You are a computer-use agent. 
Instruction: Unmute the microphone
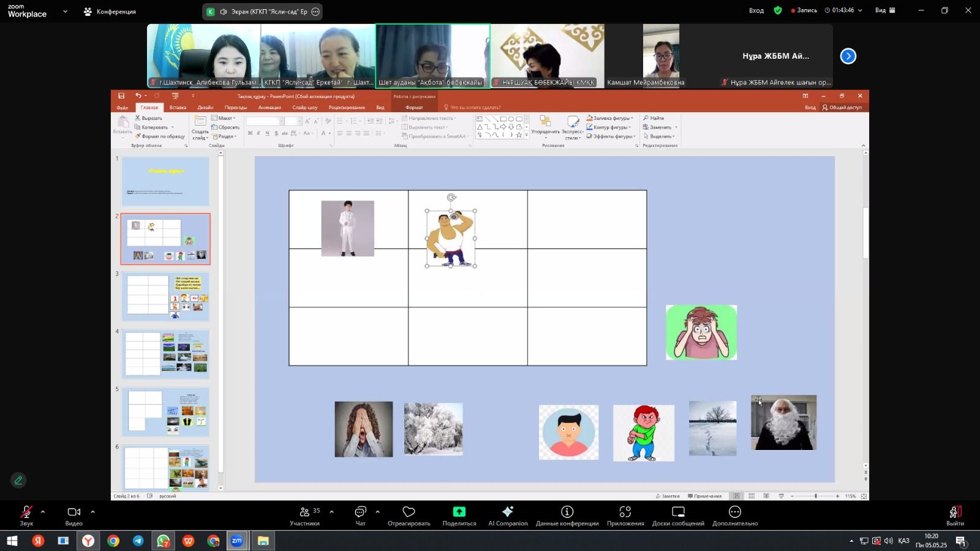26,515
